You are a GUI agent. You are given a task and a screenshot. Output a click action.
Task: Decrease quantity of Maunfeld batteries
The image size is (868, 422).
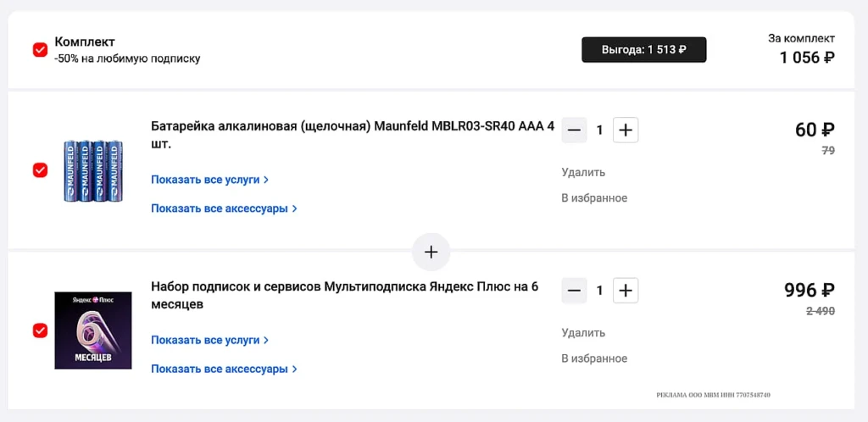574,130
